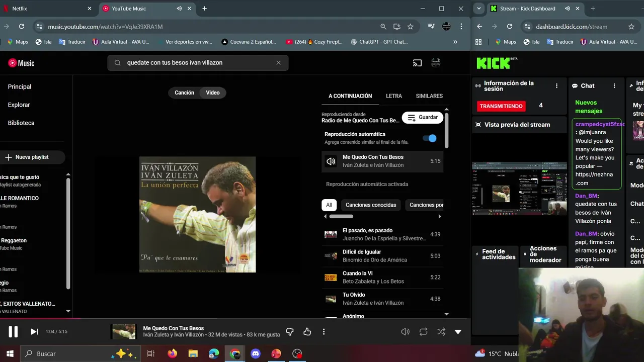This screenshot has height=362, width=644.
Task: Select the All filter chip
Action: pyautogui.click(x=329, y=205)
